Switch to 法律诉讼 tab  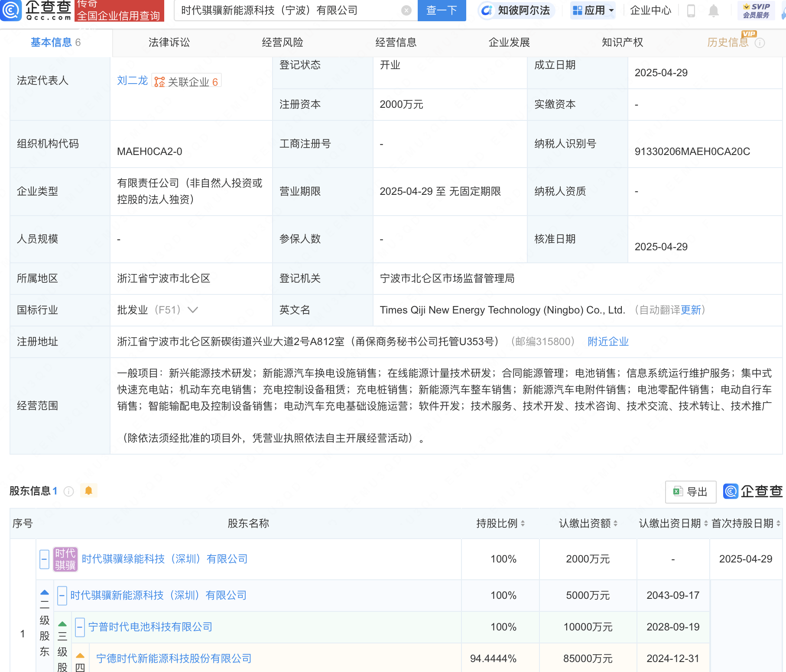(x=169, y=42)
